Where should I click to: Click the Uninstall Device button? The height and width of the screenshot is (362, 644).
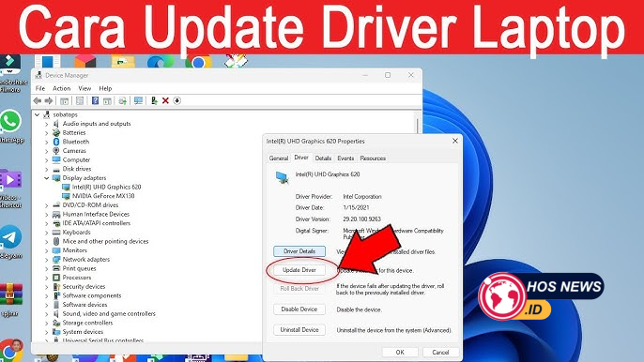tap(299, 329)
